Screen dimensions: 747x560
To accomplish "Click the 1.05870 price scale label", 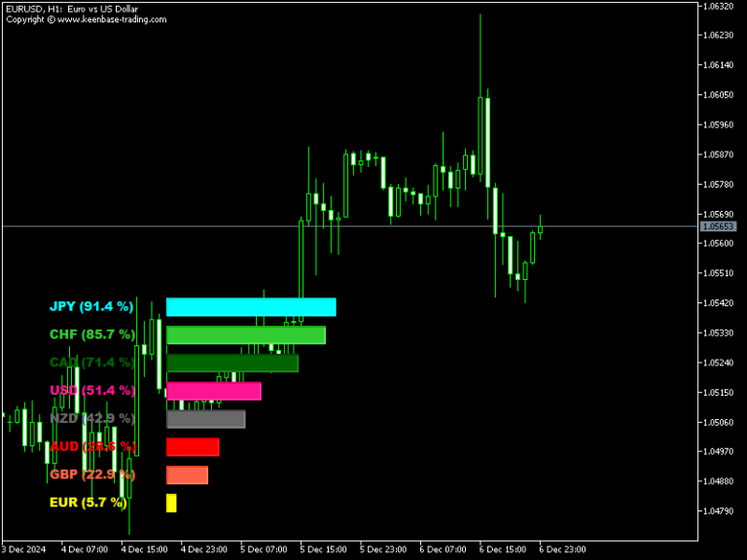I will pyautogui.click(x=719, y=155).
